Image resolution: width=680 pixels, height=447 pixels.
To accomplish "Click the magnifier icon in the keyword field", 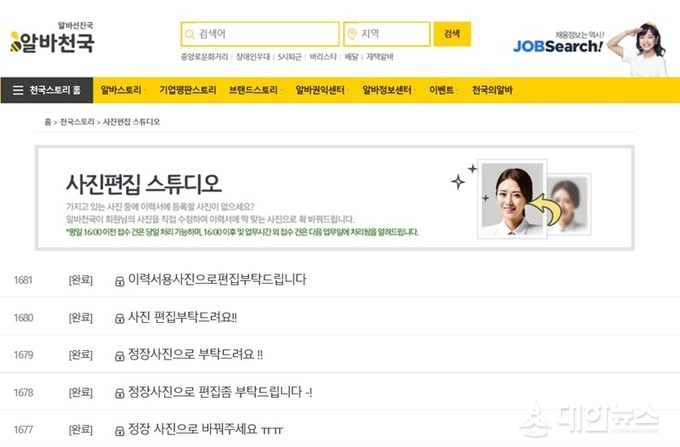I will point(190,34).
